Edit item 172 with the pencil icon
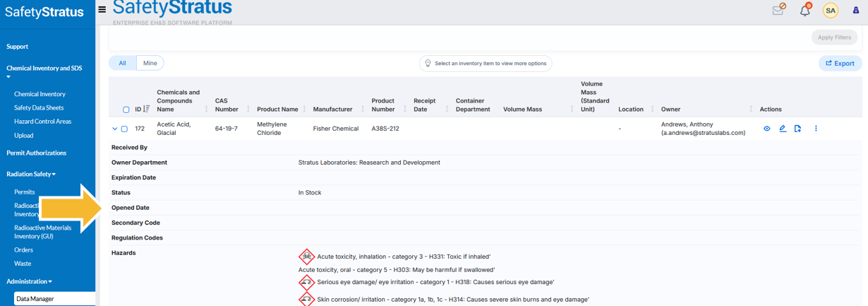The width and height of the screenshot is (868, 306). (x=783, y=129)
